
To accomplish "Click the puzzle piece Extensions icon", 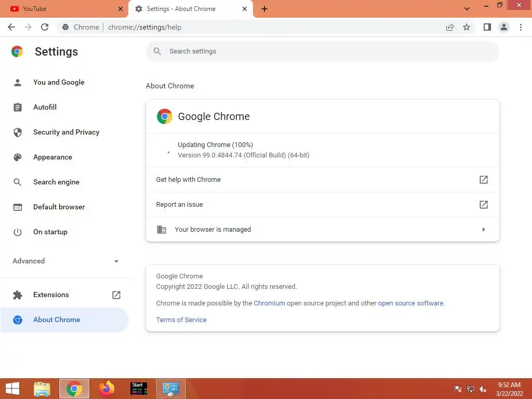I will (18, 295).
